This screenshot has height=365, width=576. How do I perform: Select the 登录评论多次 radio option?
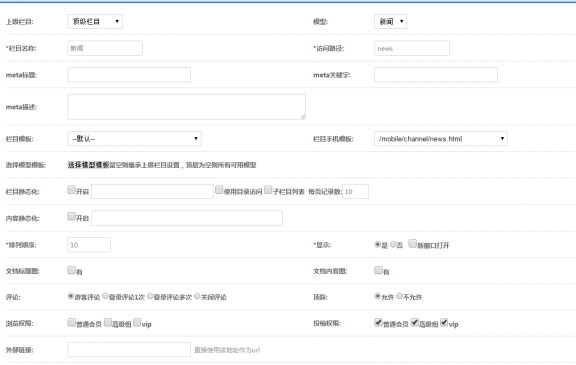(x=150, y=296)
